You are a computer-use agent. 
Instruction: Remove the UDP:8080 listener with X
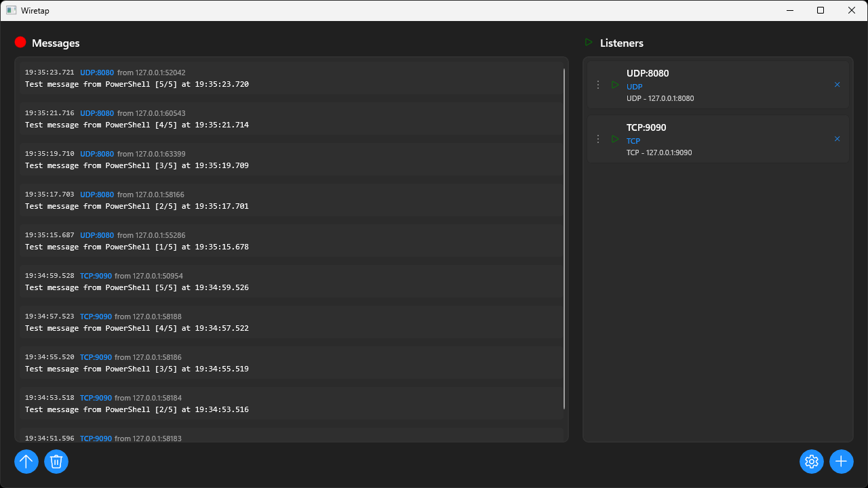click(837, 85)
